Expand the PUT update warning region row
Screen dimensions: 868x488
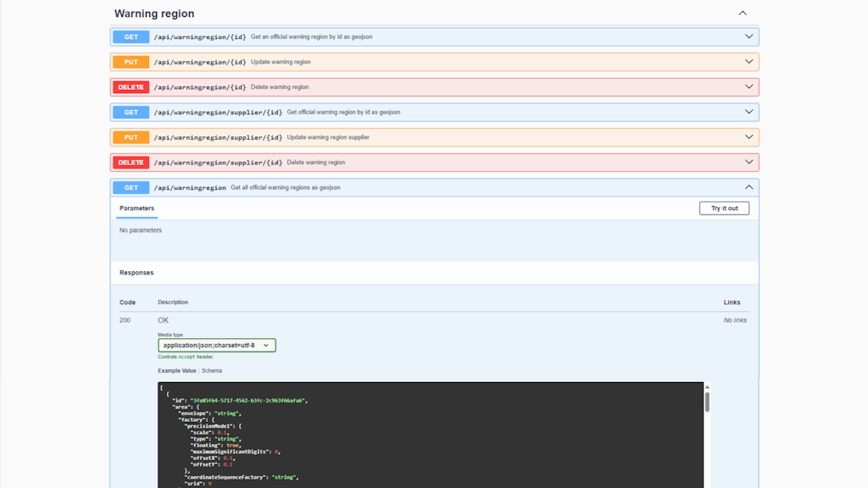click(x=748, y=62)
